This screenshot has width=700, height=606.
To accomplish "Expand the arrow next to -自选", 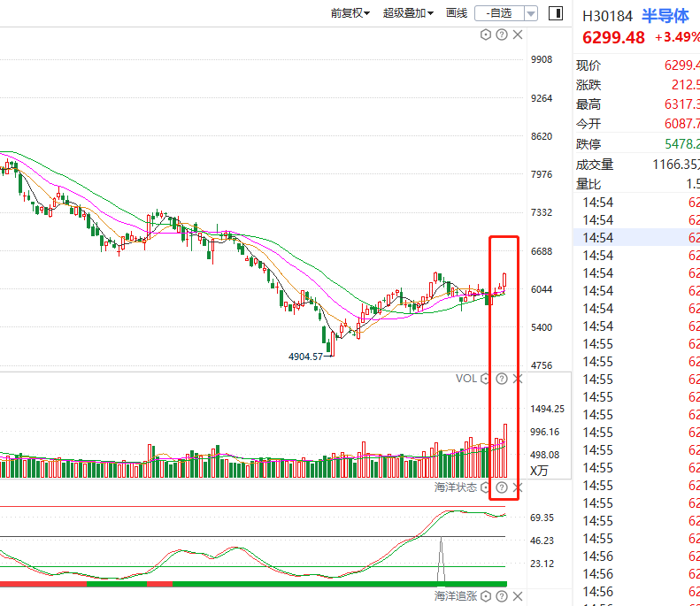I will pyautogui.click(x=531, y=13).
